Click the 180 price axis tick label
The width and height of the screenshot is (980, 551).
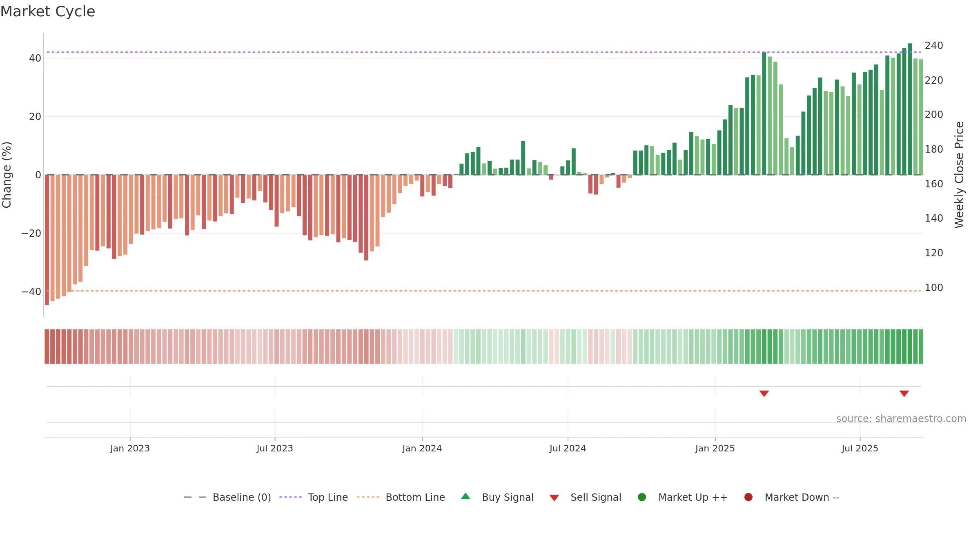pyautogui.click(x=934, y=149)
